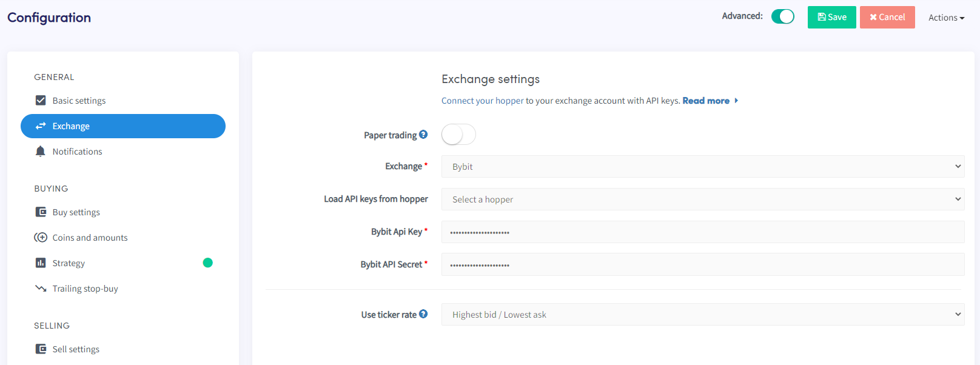Select the Exchange menu item
The width and height of the screenshot is (980, 365).
(x=123, y=126)
